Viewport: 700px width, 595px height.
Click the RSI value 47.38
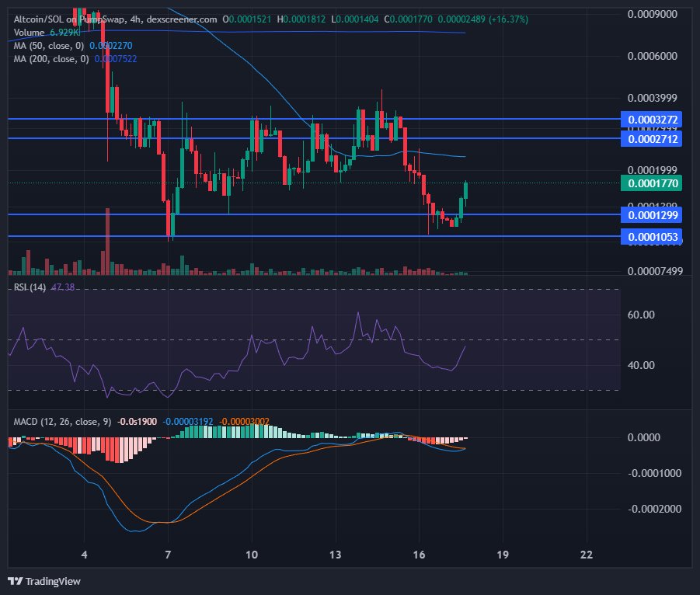[63, 287]
